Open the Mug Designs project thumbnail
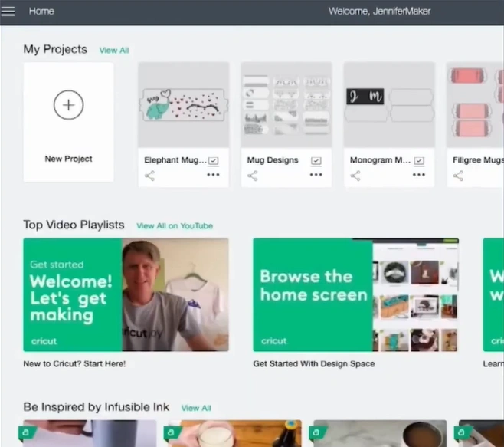The image size is (504, 447). pyautogui.click(x=286, y=105)
